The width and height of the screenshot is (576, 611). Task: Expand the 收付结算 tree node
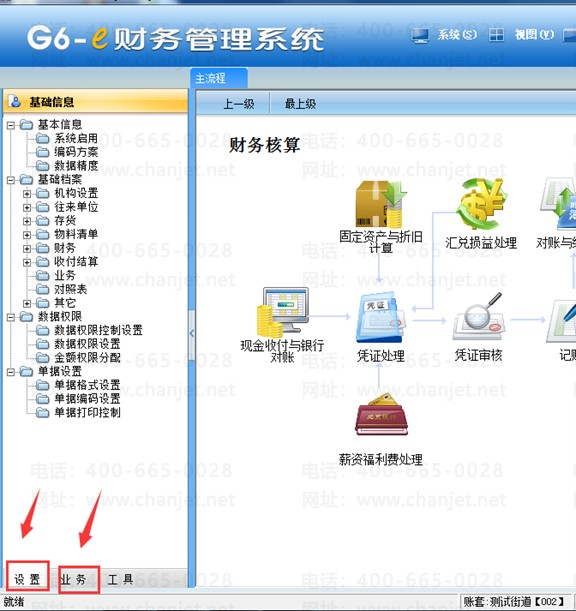pyautogui.click(x=27, y=262)
